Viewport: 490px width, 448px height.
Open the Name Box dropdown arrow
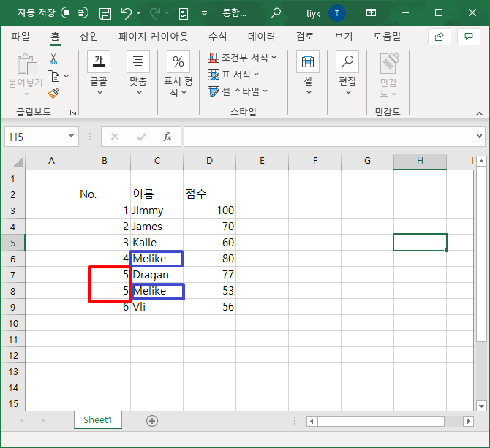(x=71, y=136)
